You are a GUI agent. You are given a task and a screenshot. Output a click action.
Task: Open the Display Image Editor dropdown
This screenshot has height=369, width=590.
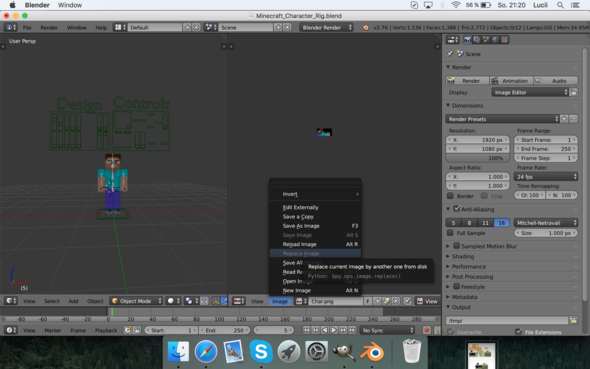pos(530,92)
